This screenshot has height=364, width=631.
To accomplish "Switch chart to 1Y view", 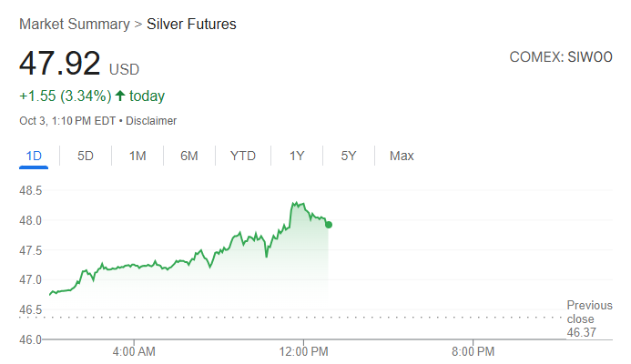I will pyautogui.click(x=297, y=156).
